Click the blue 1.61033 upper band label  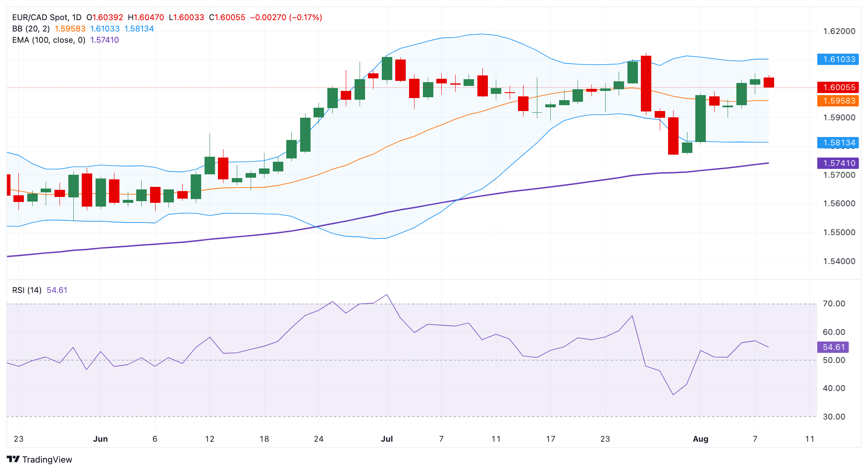click(x=838, y=60)
